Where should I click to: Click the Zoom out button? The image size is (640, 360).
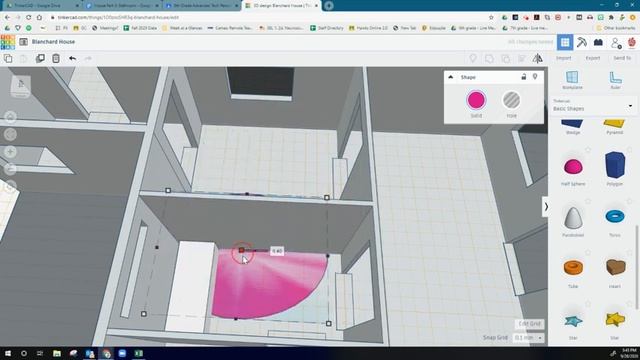tap(10, 169)
